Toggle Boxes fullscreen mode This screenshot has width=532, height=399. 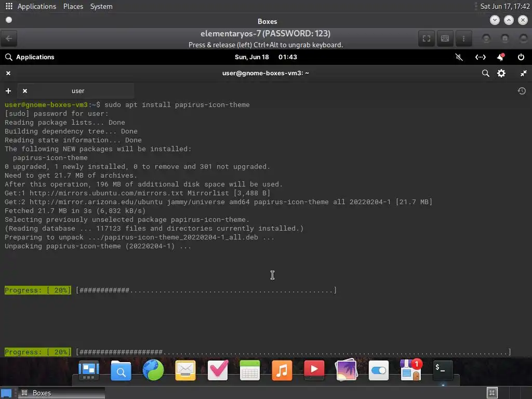click(x=427, y=38)
